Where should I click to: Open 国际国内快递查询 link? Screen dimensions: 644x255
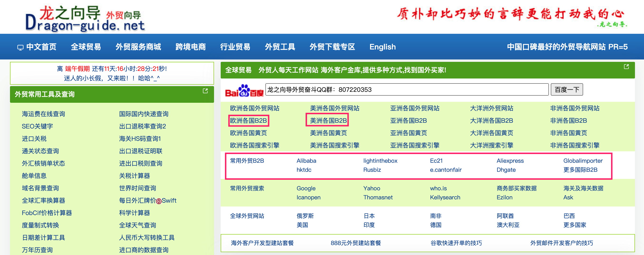(144, 114)
